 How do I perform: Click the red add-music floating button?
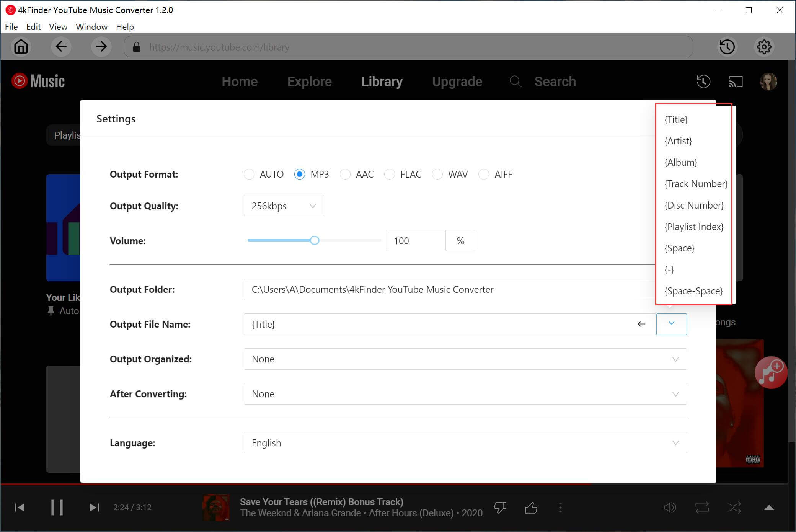click(x=770, y=372)
